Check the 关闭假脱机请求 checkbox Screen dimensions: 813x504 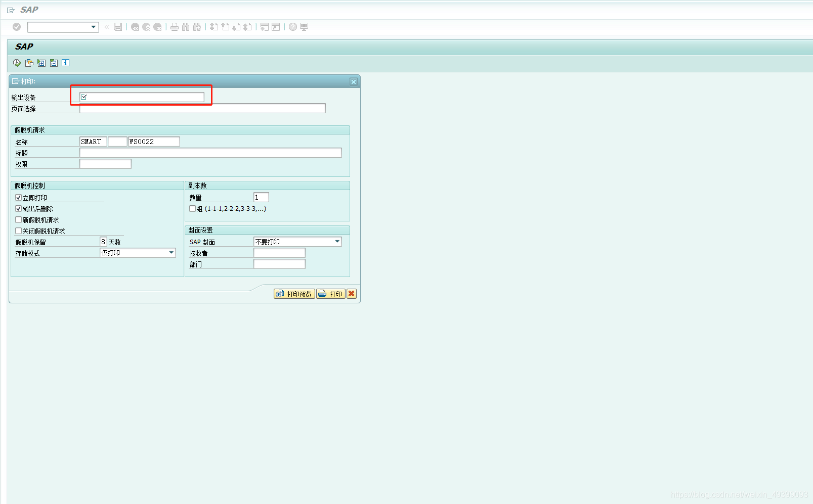19,231
